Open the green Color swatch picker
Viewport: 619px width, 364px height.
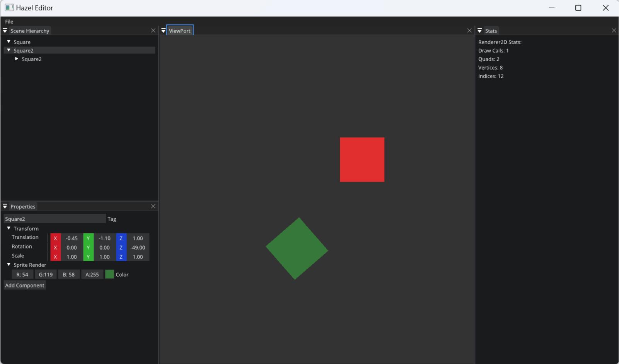110,274
